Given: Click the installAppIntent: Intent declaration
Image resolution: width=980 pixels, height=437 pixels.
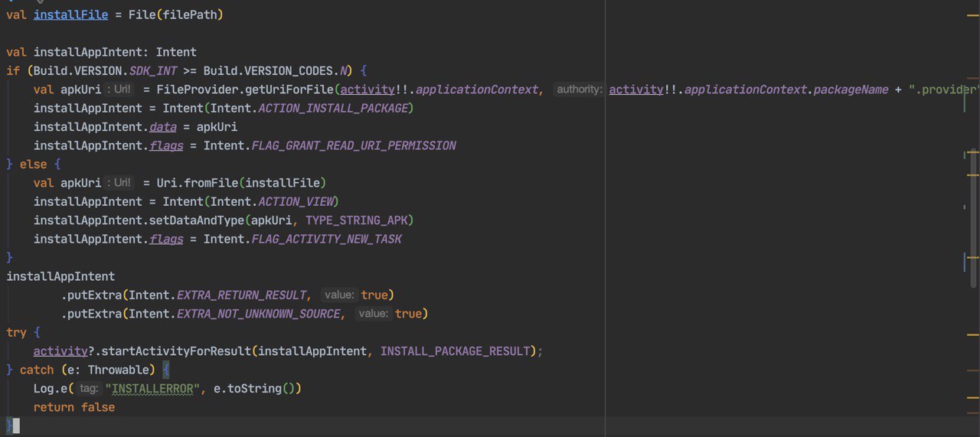Looking at the screenshot, I should pos(115,52).
